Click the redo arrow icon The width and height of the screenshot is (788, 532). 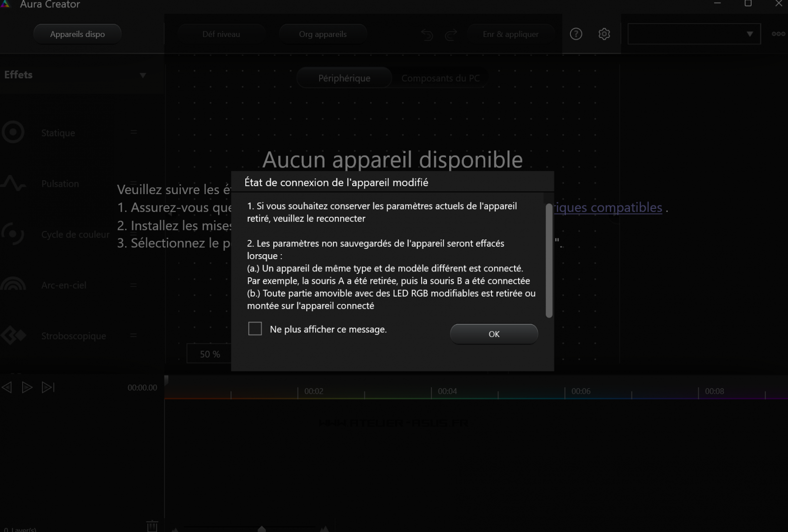pyautogui.click(x=451, y=34)
